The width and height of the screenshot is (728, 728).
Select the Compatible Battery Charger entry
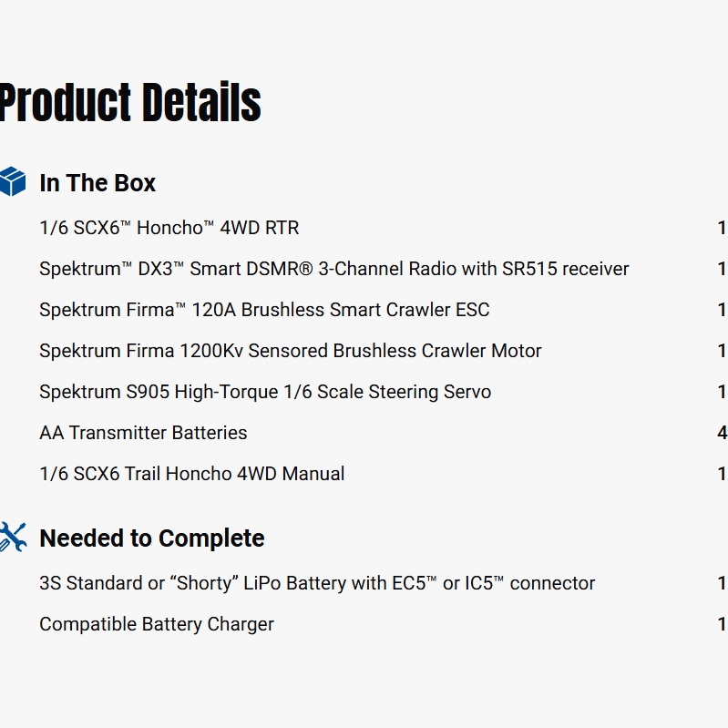pos(157,624)
